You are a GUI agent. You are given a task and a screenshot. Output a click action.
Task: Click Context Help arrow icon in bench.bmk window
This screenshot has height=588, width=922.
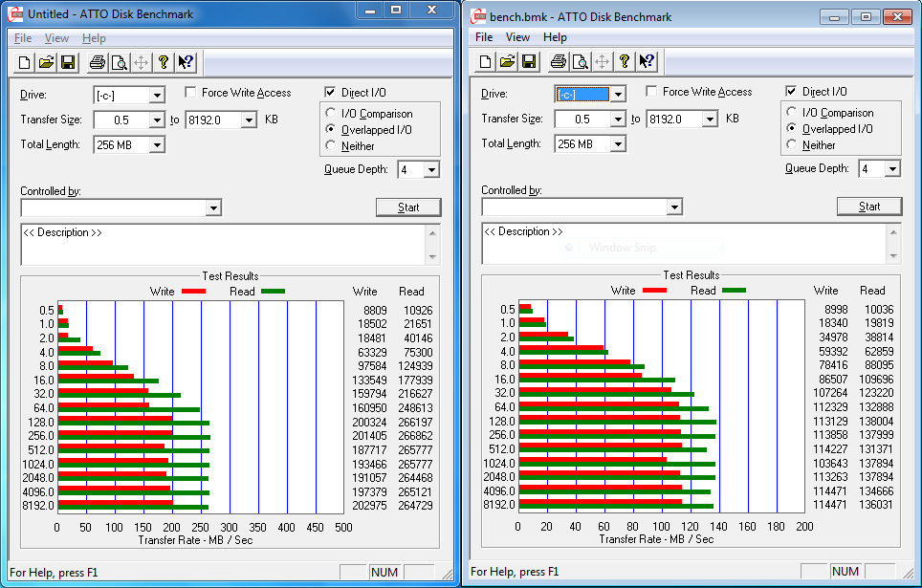pyautogui.click(x=647, y=61)
